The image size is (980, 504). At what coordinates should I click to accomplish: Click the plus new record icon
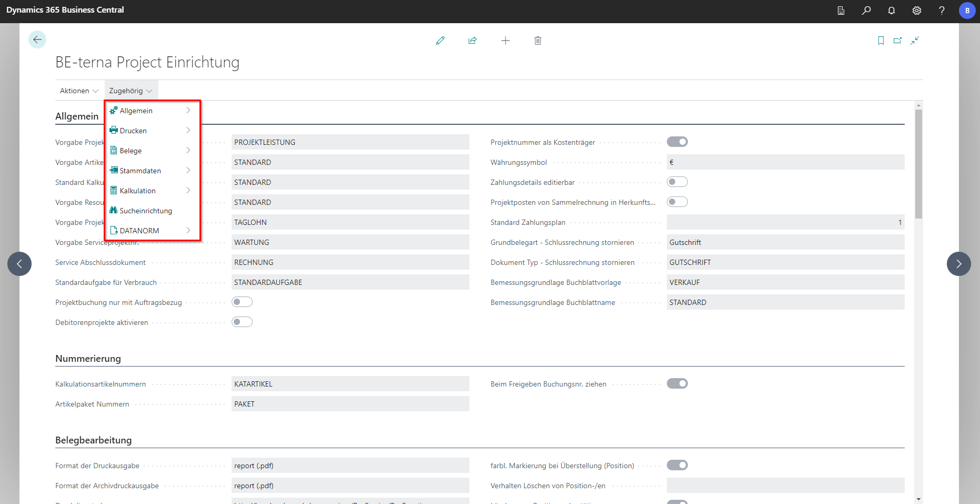coord(505,41)
